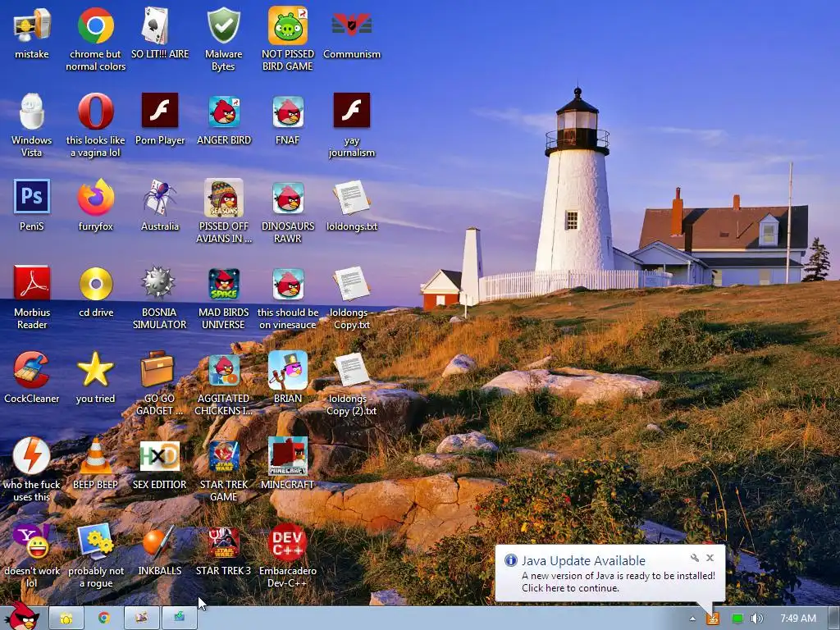840x630 pixels.
Task: Select the 'yay journalism' Flash icon
Action: (351, 111)
